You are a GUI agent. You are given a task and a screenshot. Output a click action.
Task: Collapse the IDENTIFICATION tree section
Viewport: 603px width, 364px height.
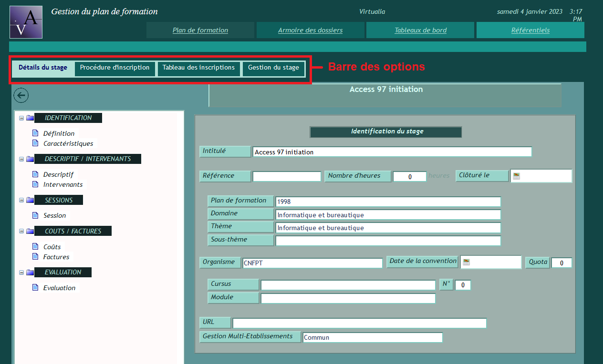coord(21,118)
